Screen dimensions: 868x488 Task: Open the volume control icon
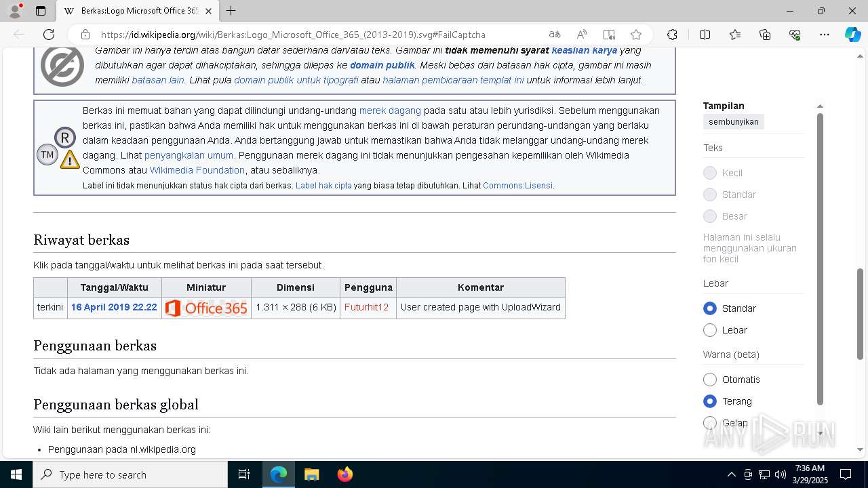(x=781, y=474)
